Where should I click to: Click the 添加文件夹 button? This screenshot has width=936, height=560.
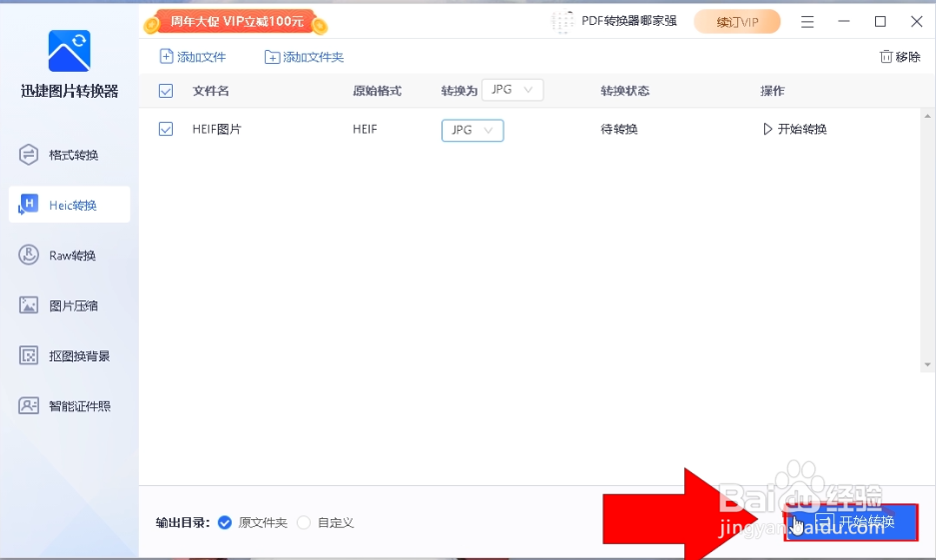(304, 57)
